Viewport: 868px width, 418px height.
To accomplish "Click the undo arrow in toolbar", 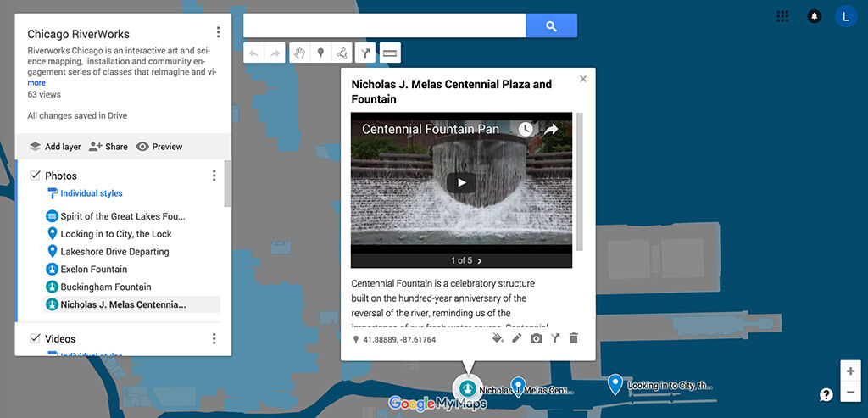I will (254, 53).
